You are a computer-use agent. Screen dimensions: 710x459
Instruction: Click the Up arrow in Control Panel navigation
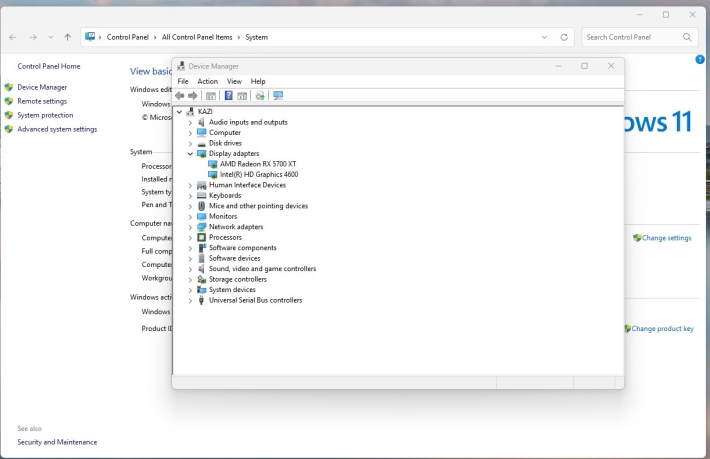click(x=67, y=37)
